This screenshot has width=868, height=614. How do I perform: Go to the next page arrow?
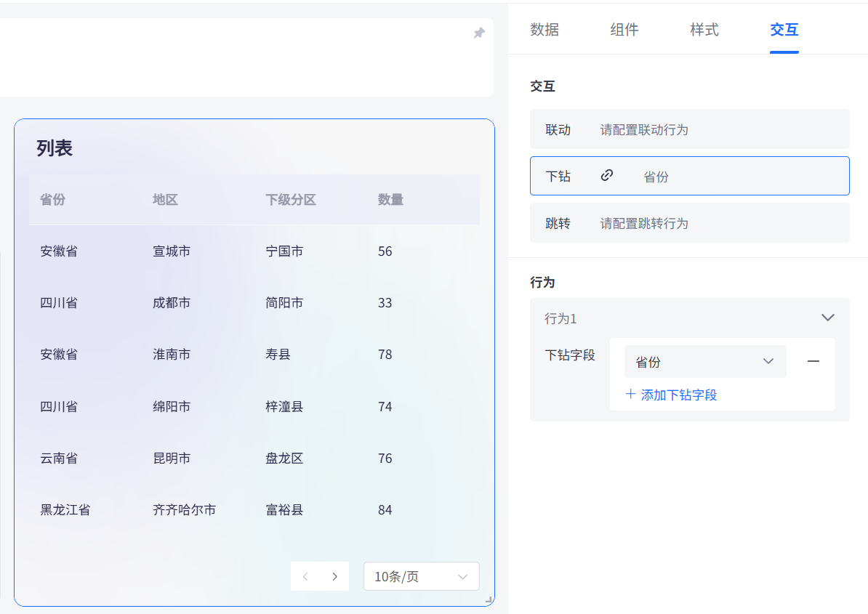[x=334, y=576]
